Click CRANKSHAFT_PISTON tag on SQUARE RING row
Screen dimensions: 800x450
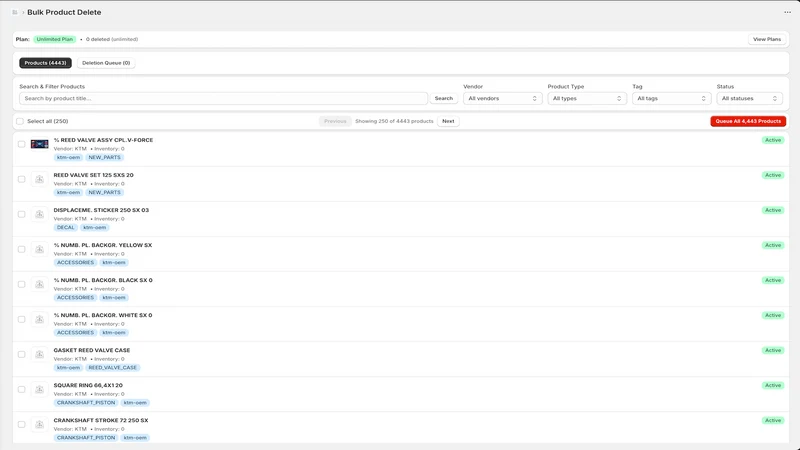coord(86,403)
